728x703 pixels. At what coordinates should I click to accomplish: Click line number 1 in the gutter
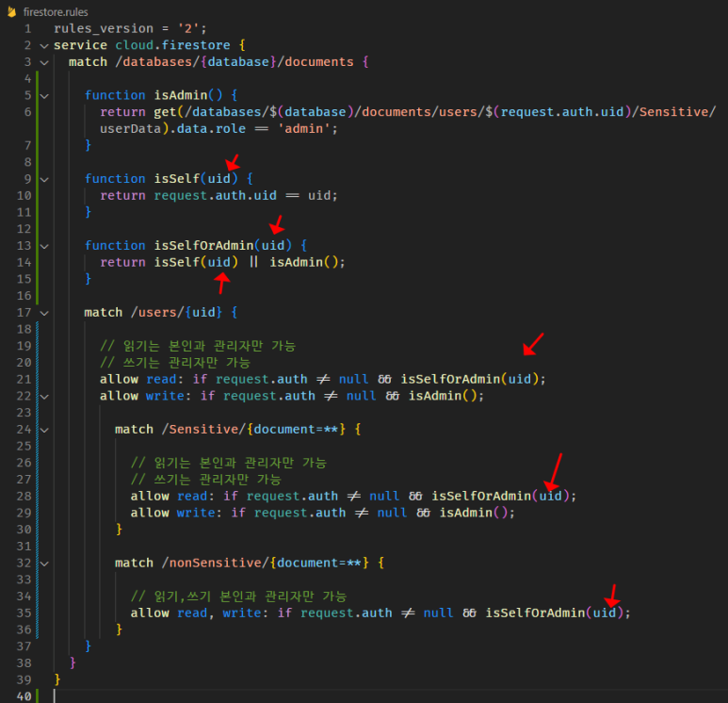(x=28, y=29)
